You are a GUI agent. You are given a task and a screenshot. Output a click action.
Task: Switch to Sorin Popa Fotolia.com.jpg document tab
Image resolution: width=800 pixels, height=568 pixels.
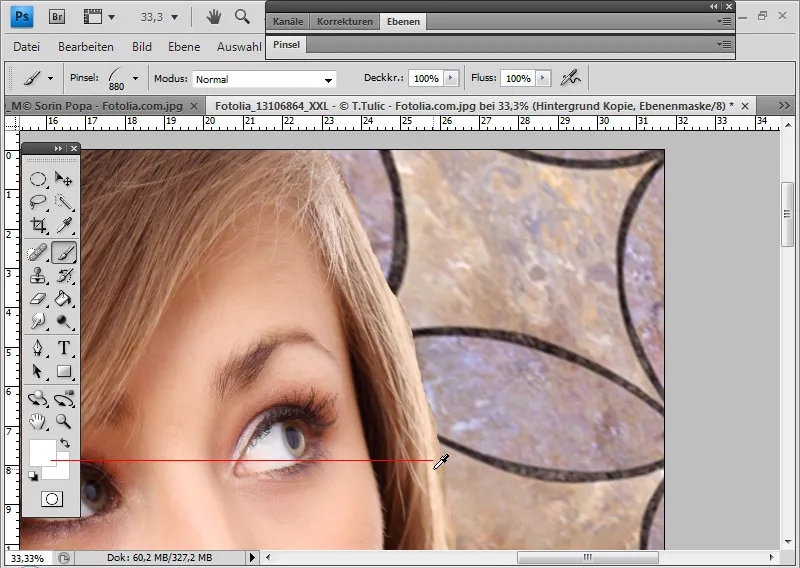96,106
